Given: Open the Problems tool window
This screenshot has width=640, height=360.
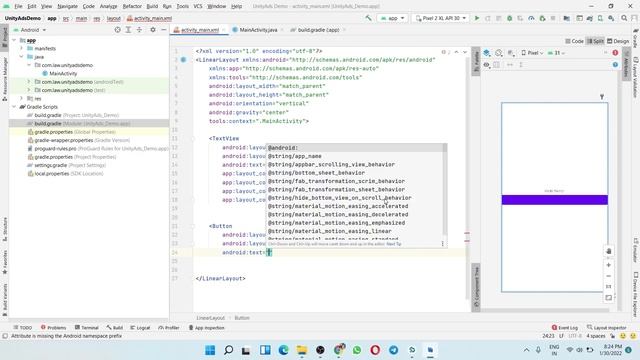Looking at the screenshot, I should point(53,327).
